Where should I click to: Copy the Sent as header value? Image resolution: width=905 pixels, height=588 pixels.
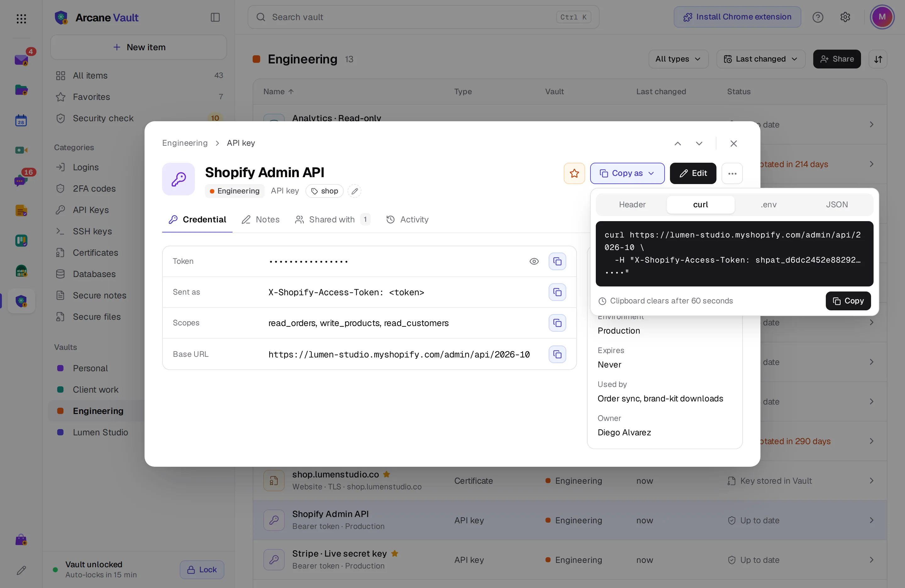click(x=557, y=292)
